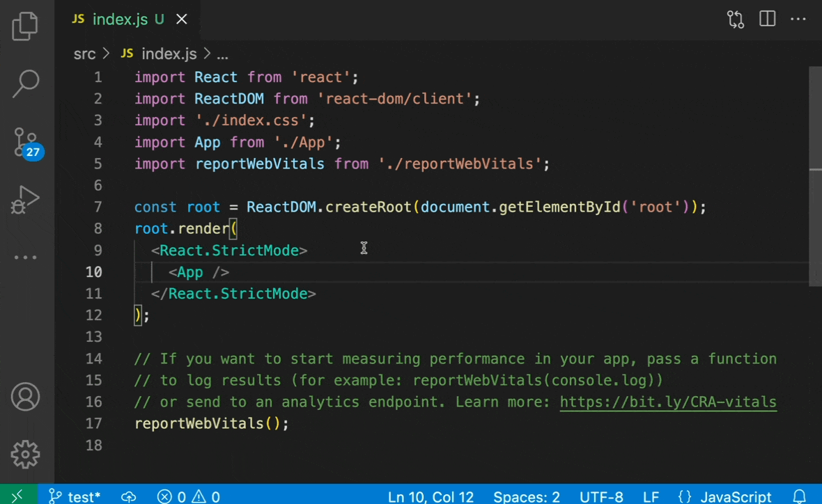
Task: Change language mode from JavaScript
Action: tap(735, 496)
